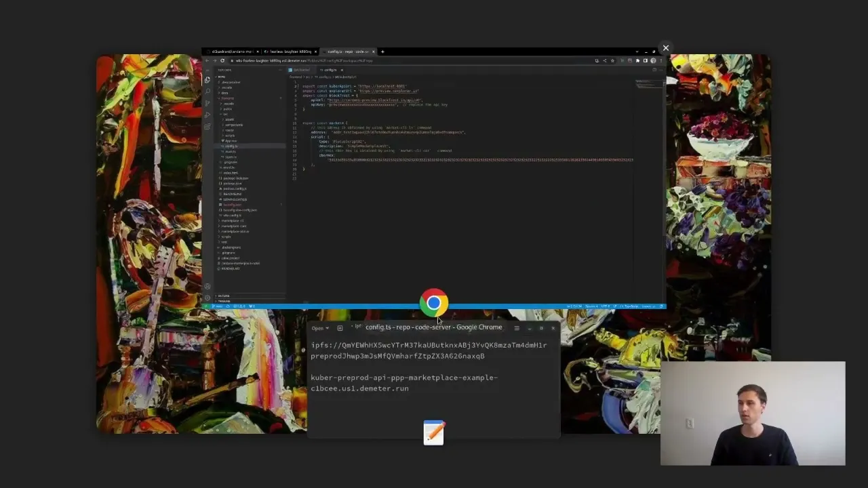868x488 pixels.
Task: Switch to the config.ts editor tab
Action: coord(330,69)
